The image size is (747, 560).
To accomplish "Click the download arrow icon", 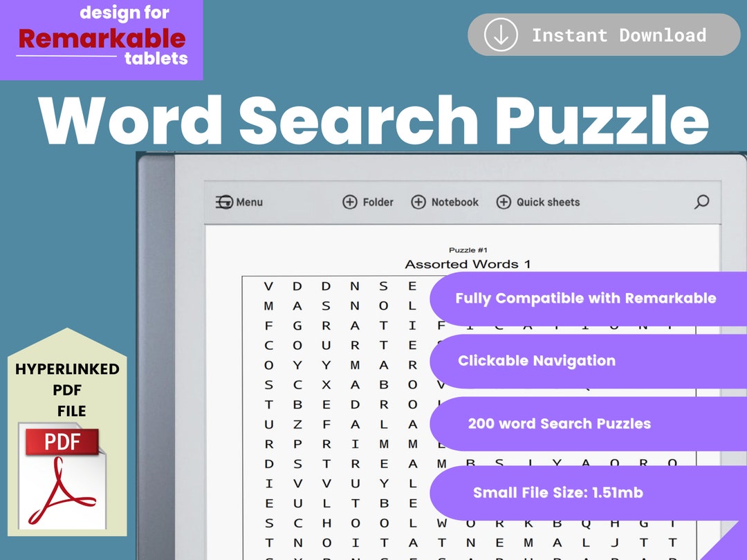I will point(501,34).
